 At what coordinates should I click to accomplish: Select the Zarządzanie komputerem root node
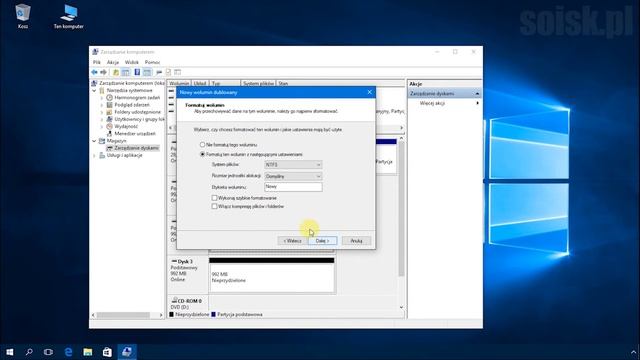(131, 83)
